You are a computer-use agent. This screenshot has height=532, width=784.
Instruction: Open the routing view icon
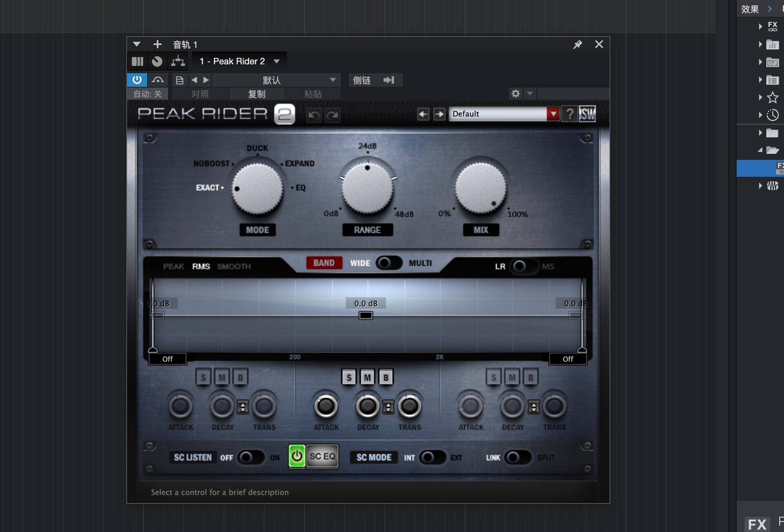pos(178,61)
